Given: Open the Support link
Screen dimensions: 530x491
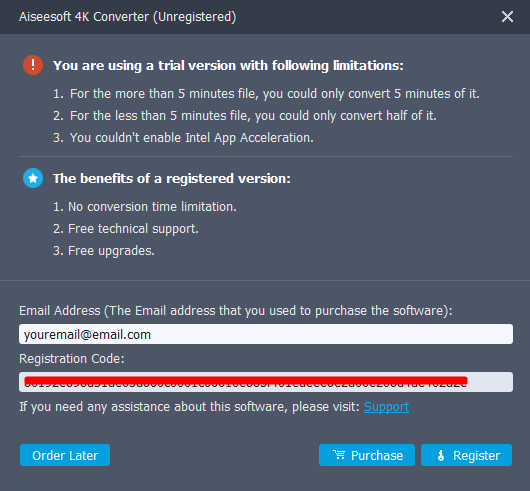Looking at the screenshot, I should coord(386,407).
